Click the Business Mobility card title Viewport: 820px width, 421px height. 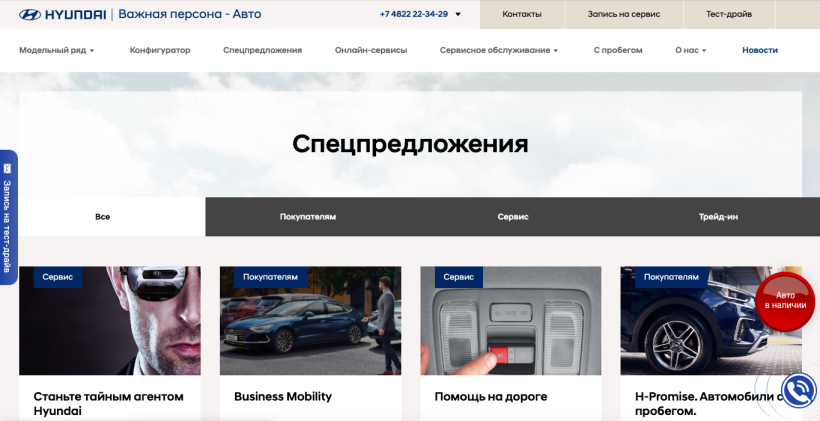[283, 396]
